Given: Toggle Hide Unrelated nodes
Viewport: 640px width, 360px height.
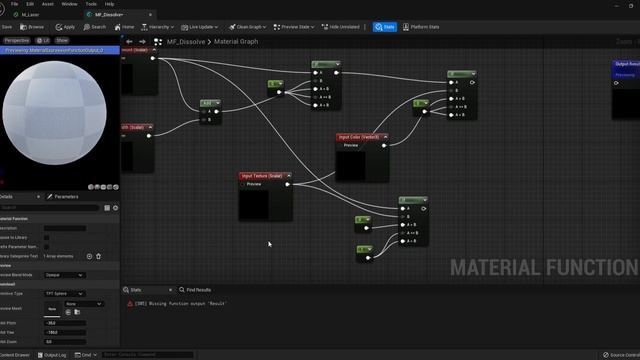Looking at the screenshot, I should coord(340,27).
